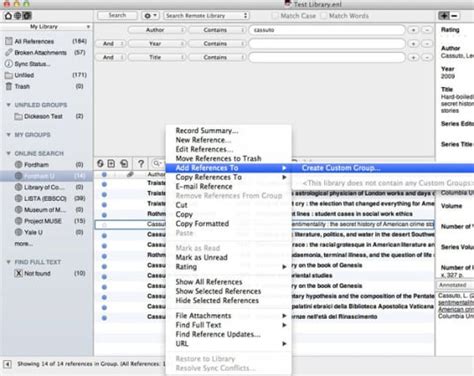Toggle unread dot for 'astrological physician of London' row
The height and width of the screenshot is (376, 474).
coord(104,194)
